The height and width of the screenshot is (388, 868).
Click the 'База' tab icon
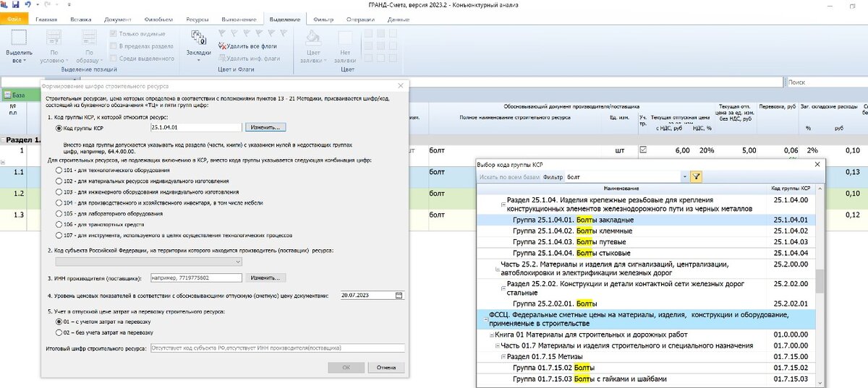click(x=9, y=95)
